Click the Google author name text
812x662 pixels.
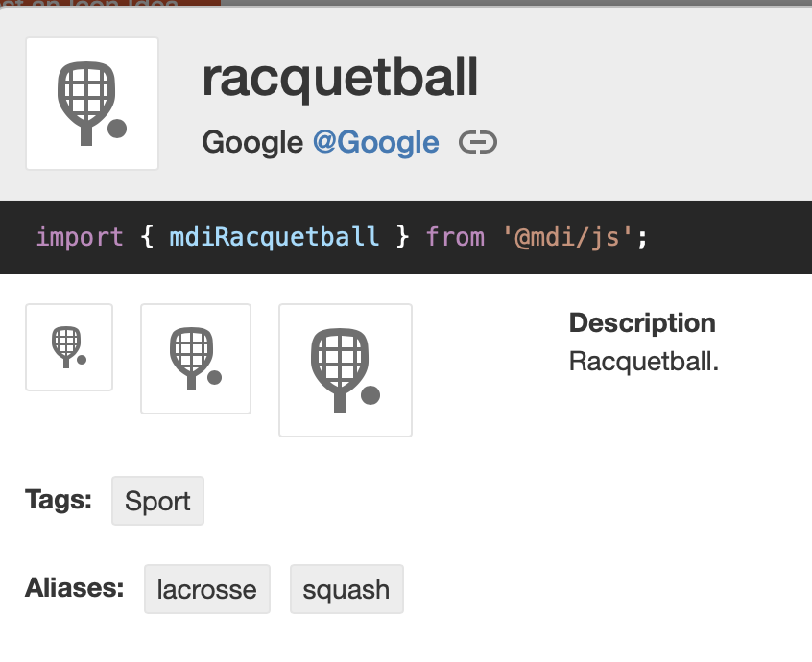(252, 142)
